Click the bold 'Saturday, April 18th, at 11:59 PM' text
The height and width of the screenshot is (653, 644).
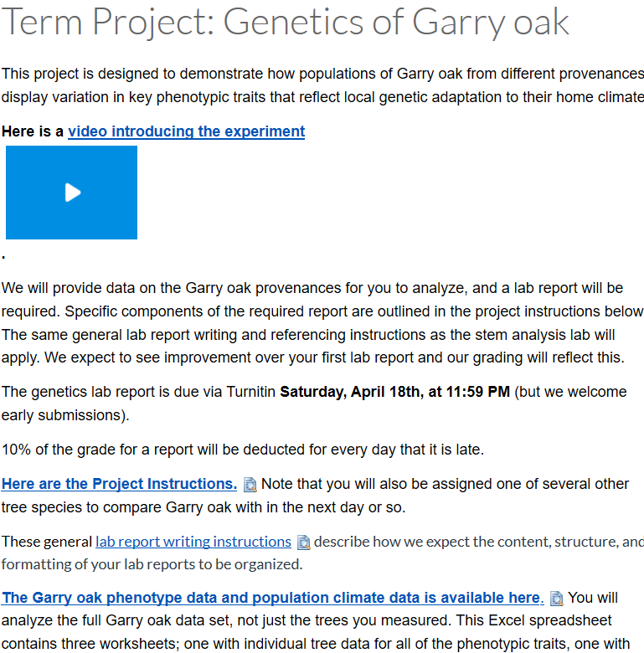(395, 392)
